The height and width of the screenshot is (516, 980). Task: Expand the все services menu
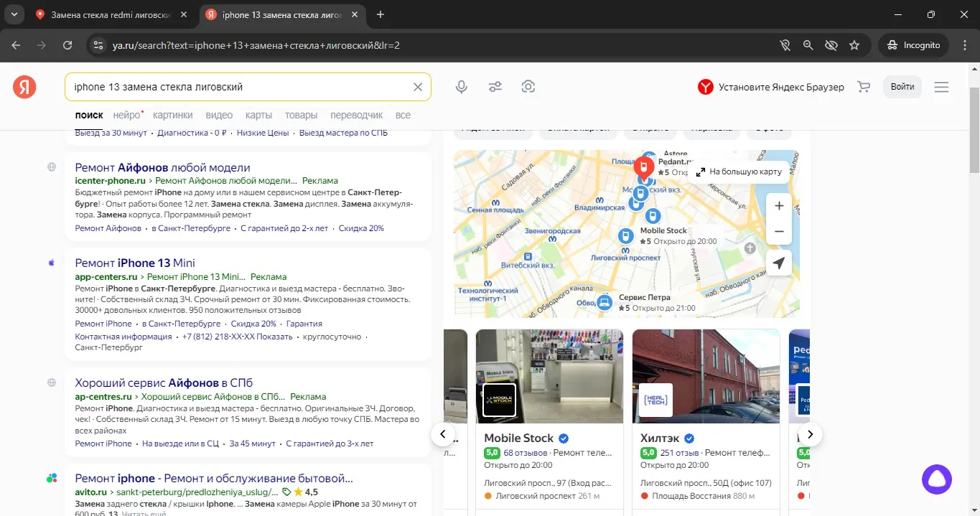point(403,115)
